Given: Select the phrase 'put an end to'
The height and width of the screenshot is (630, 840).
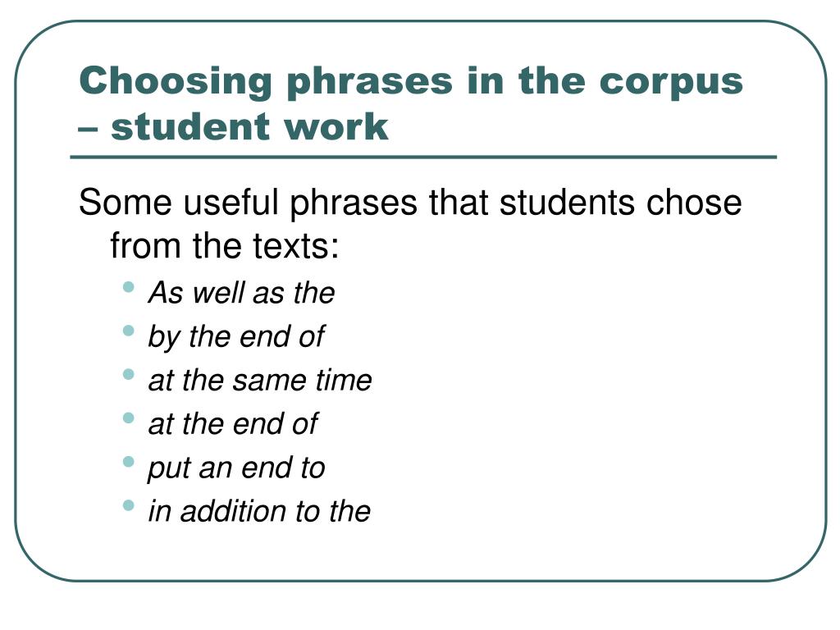Looking at the screenshot, I should [x=236, y=468].
